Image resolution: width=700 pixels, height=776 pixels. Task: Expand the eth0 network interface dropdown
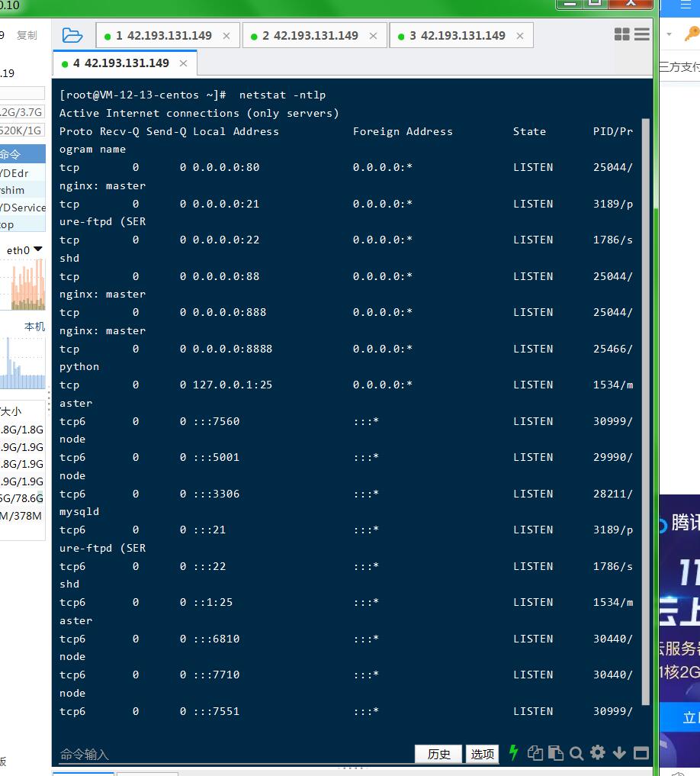[x=24, y=250]
